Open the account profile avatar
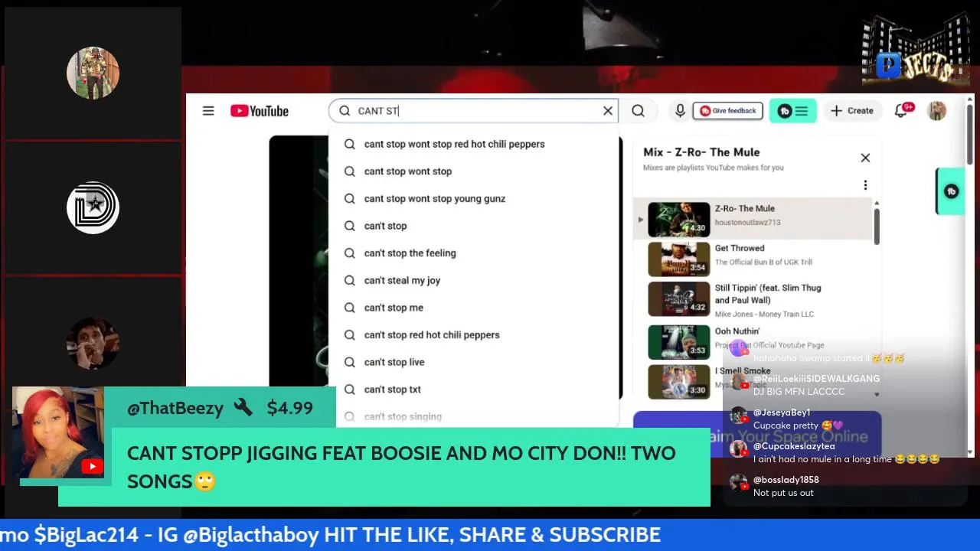The width and height of the screenshot is (980, 551). click(936, 111)
